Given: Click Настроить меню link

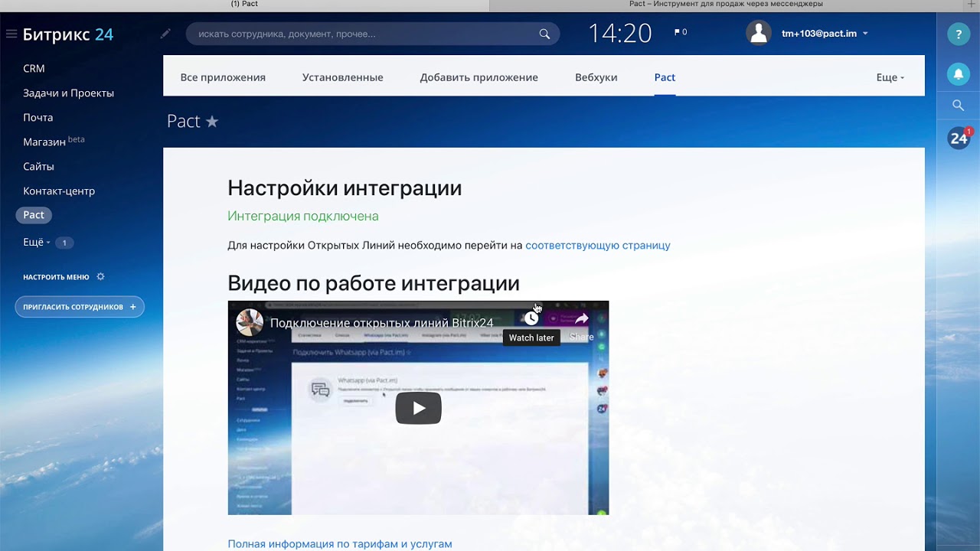Looking at the screenshot, I should (56, 277).
